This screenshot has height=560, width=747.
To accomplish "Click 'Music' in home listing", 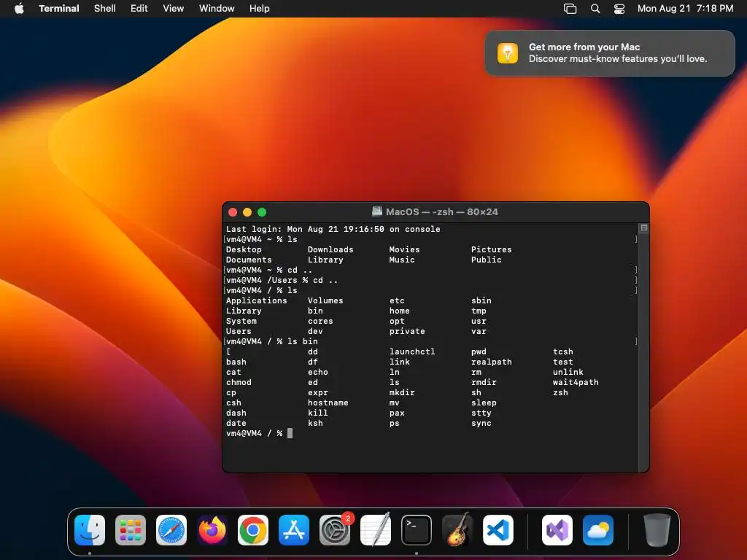I will pos(402,260).
